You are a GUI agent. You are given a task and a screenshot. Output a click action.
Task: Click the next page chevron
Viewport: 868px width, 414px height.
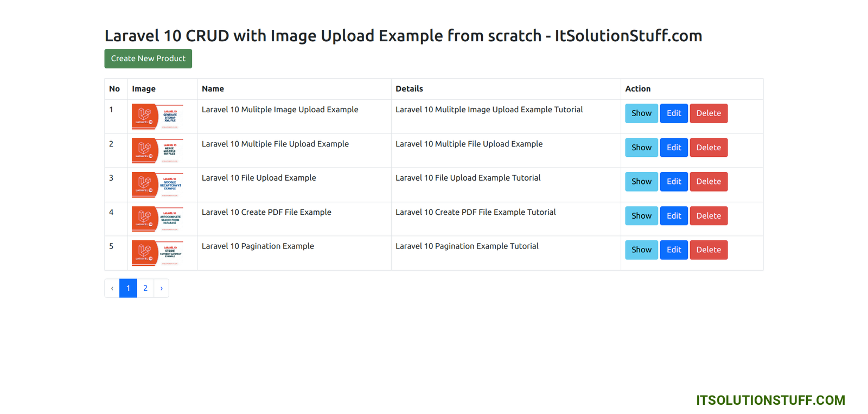click(162, 288)
